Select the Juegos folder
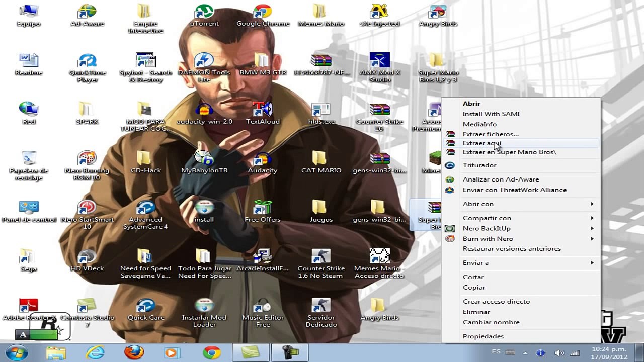Viewport: 644px width, 362px height. [321, 211]
